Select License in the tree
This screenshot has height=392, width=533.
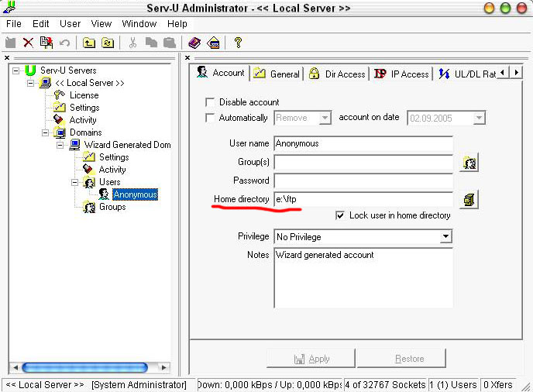[x=84, y=95]
